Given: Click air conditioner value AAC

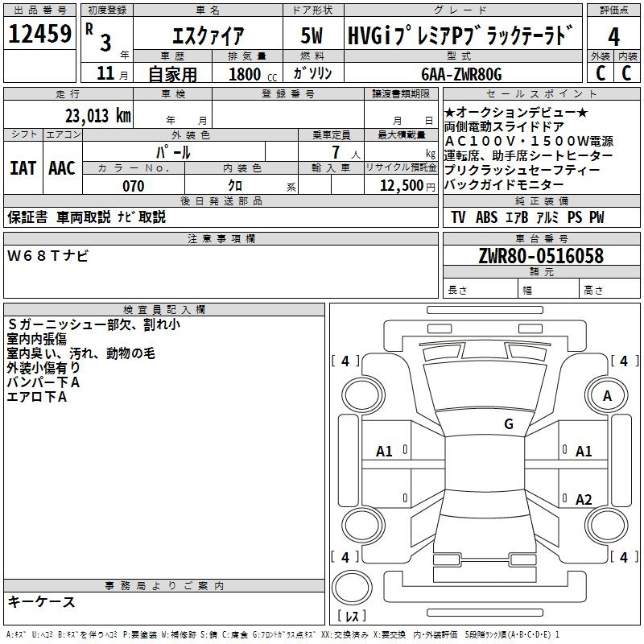Looking at the screenshot, I should [x=62, y=168].
